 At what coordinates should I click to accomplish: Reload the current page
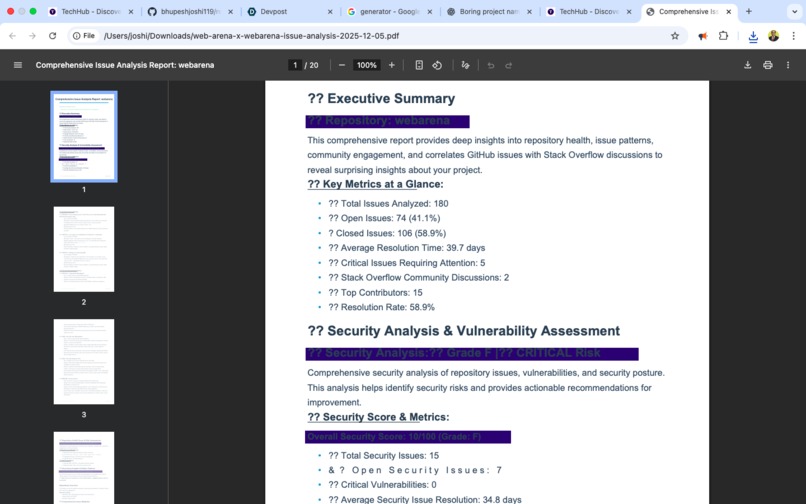click(x=52, y=36)
